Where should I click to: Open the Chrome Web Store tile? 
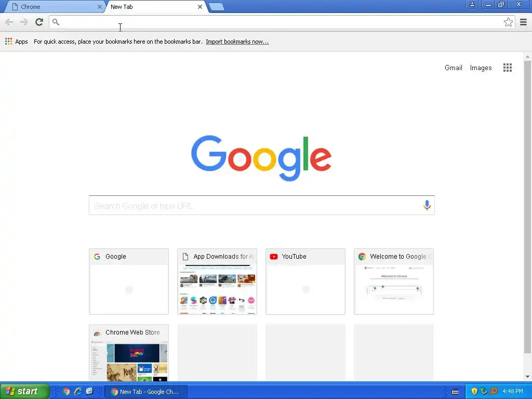point(129,353)
